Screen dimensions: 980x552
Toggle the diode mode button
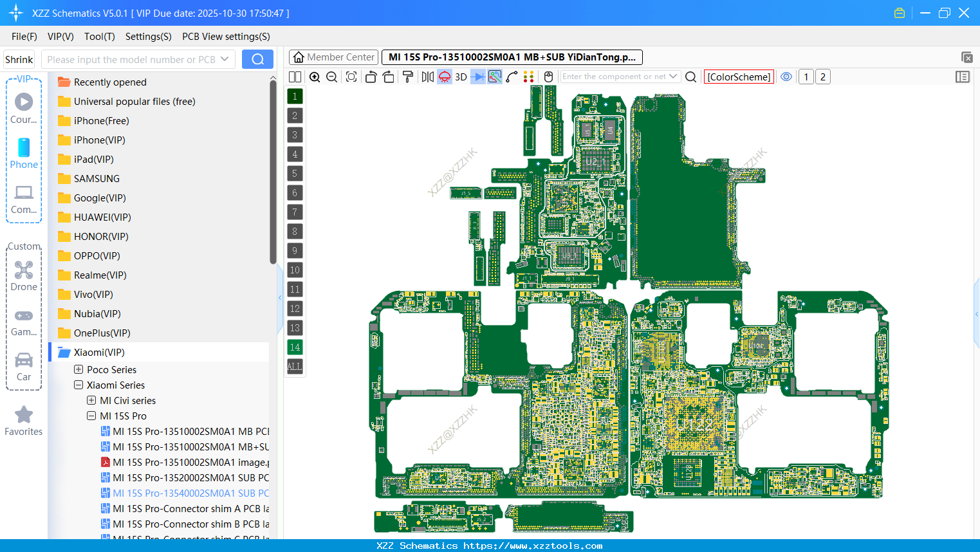478,77
